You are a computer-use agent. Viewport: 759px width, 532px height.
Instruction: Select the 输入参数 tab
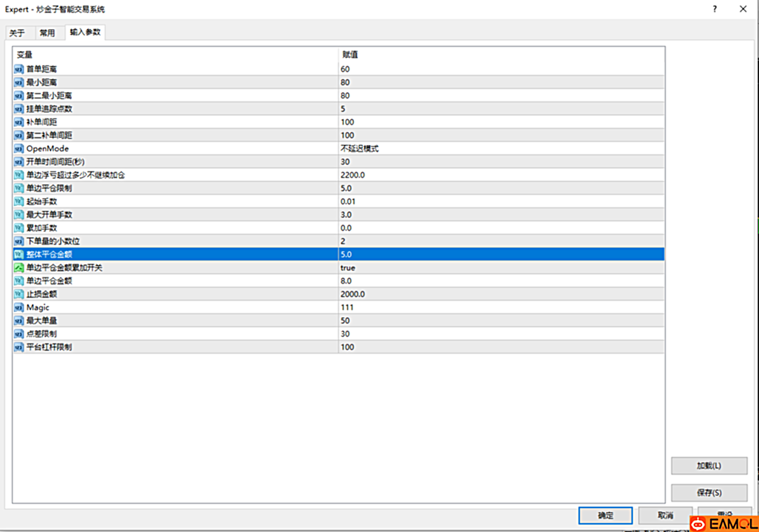(x=85, y=32)
